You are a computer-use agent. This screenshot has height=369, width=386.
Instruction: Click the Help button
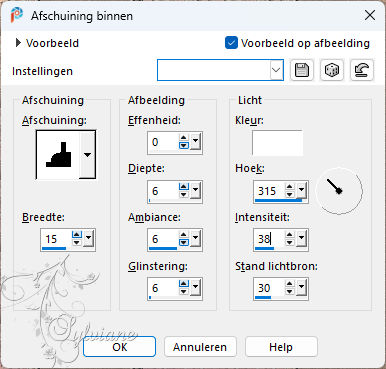(281, 347)
